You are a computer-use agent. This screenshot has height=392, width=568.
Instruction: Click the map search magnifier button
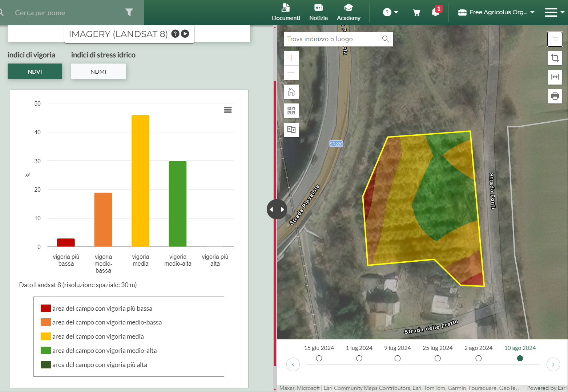(386, 39)
